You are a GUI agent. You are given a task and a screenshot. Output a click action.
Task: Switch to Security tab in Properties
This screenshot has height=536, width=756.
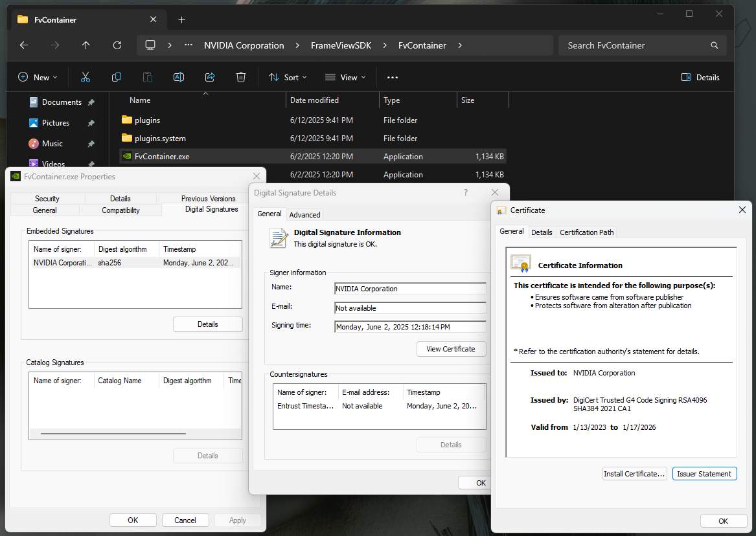47,199
